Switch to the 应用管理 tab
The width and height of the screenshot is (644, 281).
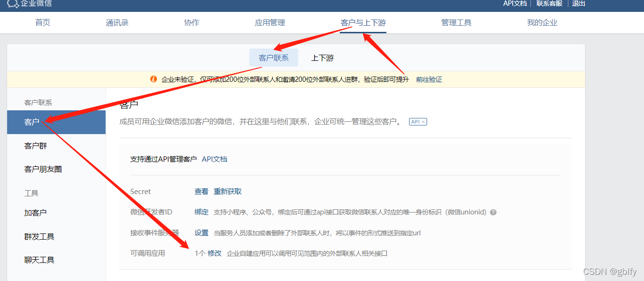pyautogui.click(x=270, y=22)
